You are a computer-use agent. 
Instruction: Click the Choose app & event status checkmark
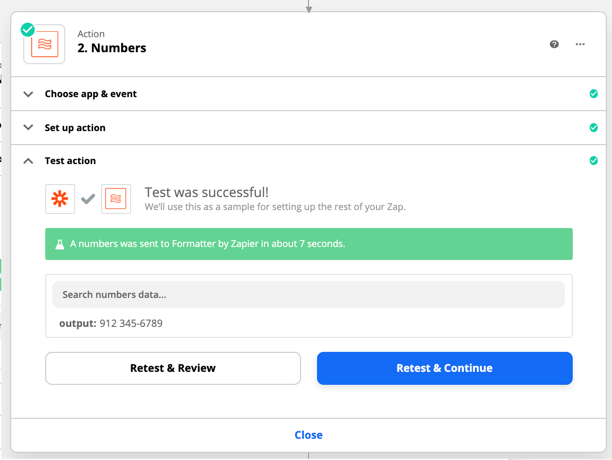pos(593,94)
